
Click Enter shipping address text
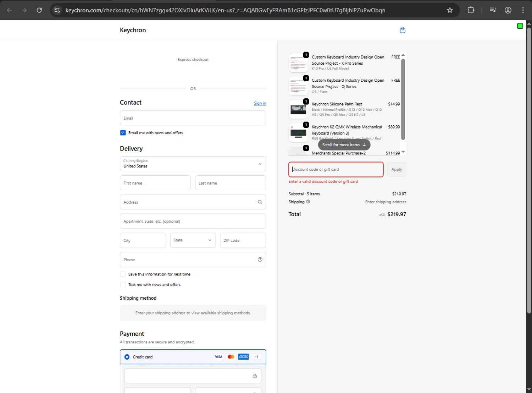[x=386, y=202]
